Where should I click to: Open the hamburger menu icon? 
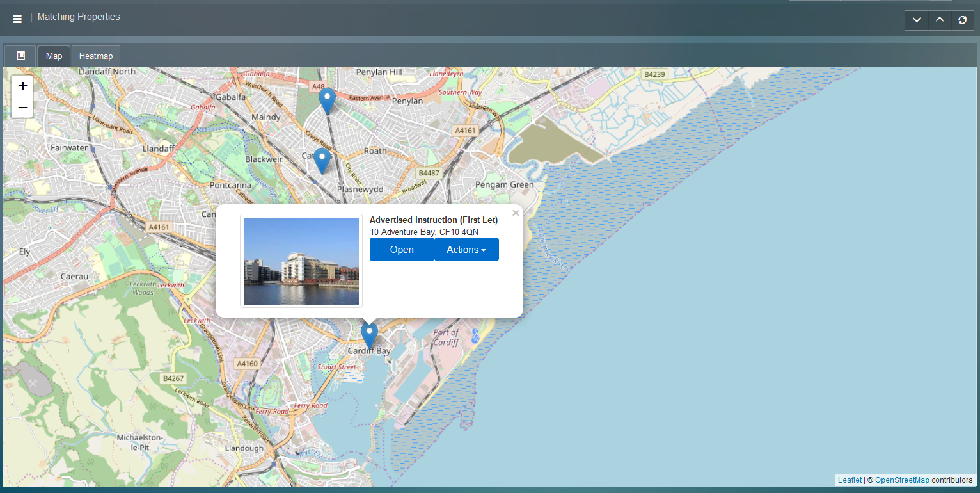[17, 19]
